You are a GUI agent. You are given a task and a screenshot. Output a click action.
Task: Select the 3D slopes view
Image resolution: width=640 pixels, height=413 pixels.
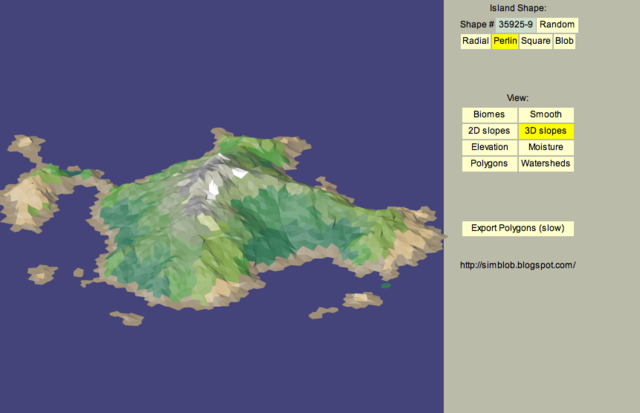tap(546, 131)
